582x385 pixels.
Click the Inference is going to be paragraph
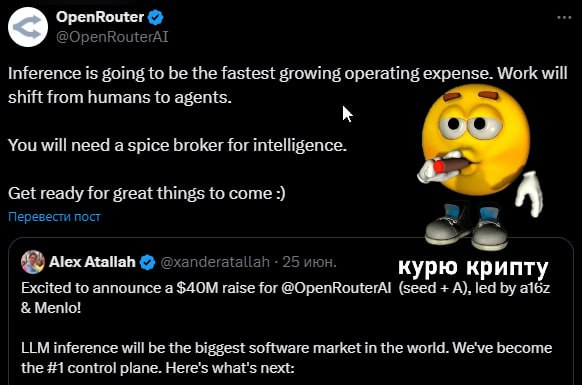pyautogui.click(x=288, y=85)
